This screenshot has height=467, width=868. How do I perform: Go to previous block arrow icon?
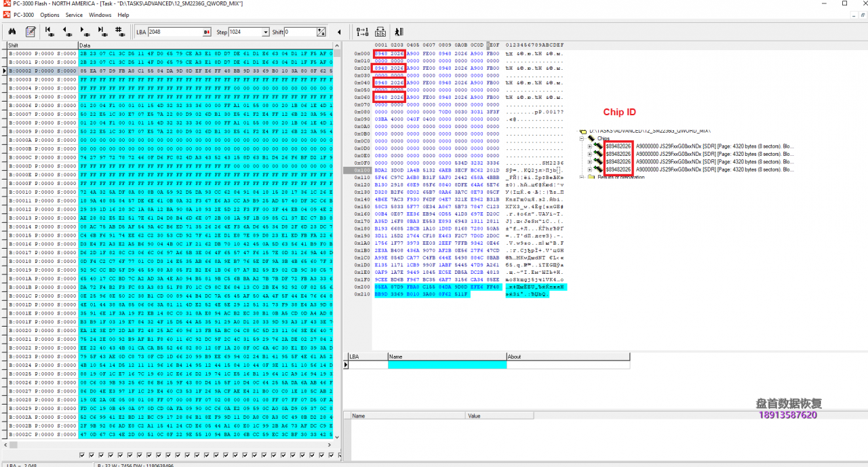pyautogui.click(x=67, y=31)
